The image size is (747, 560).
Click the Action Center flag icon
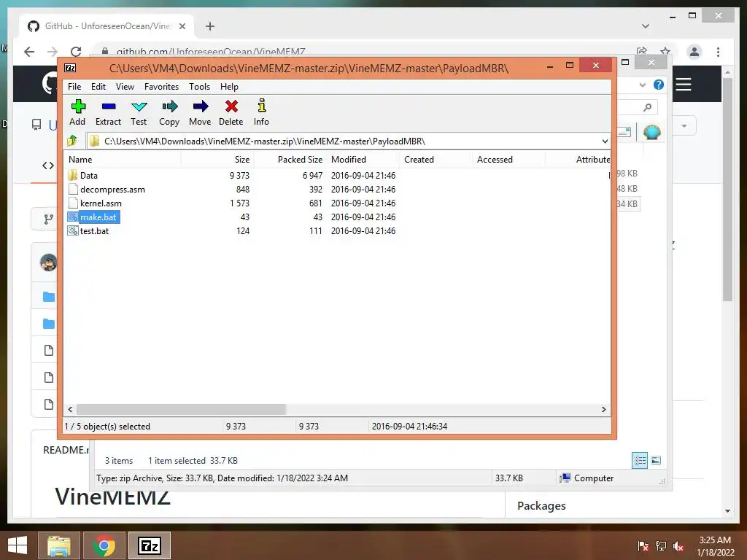coord(643,546)
